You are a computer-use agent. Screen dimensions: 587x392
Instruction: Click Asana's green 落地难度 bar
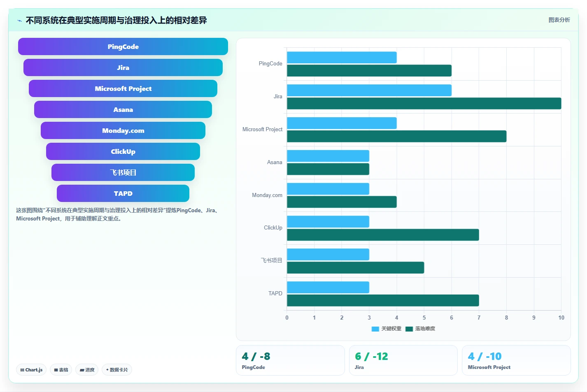(x=328, y=169)
